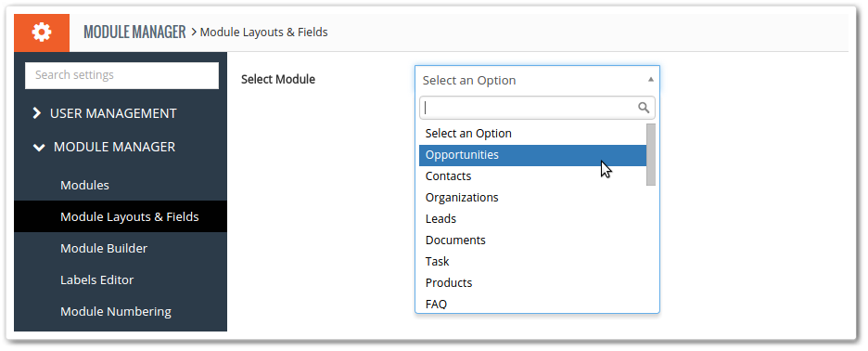Click the magnifier icon in dropdown search
This screenshot has width=868, height=351.
click(x=644, y=108)
